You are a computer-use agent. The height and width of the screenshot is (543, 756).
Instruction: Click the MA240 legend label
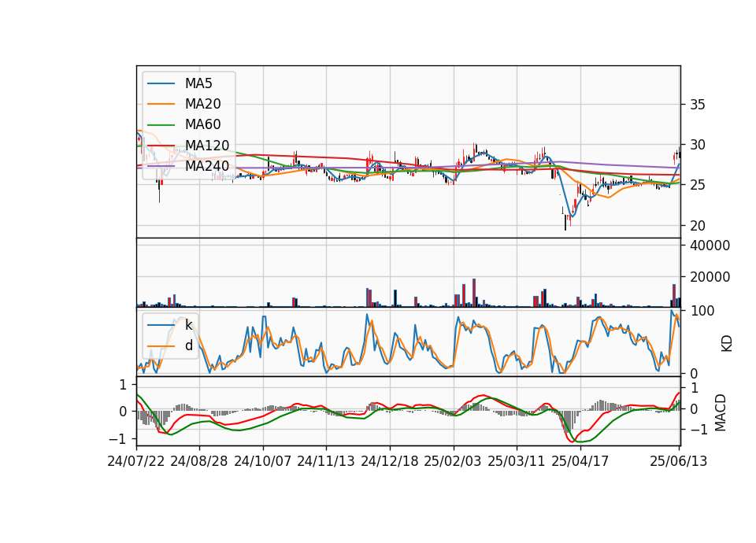point(207,166)
